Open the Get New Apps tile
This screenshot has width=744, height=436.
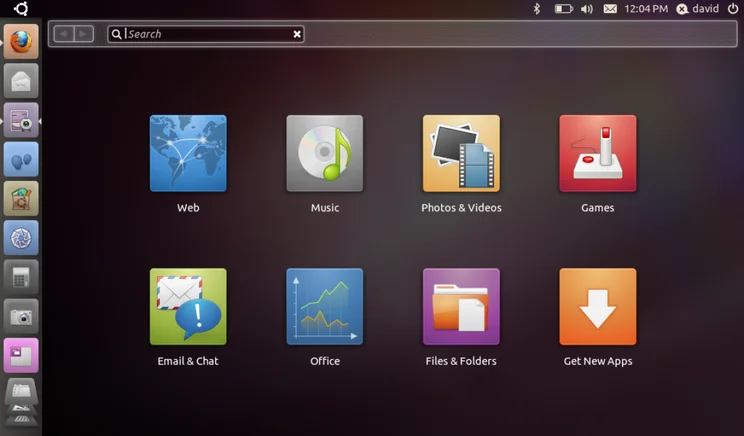click(598, 306)
